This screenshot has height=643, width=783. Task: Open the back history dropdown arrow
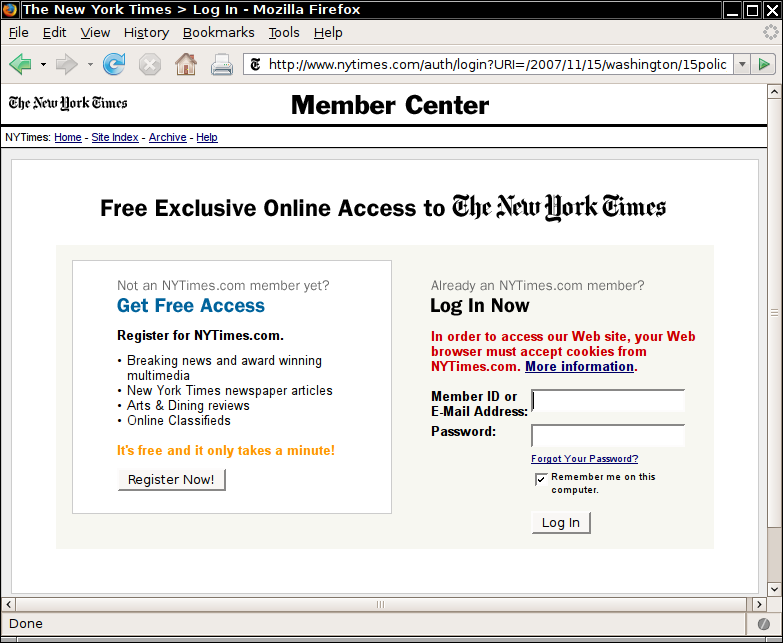point(43,65)
